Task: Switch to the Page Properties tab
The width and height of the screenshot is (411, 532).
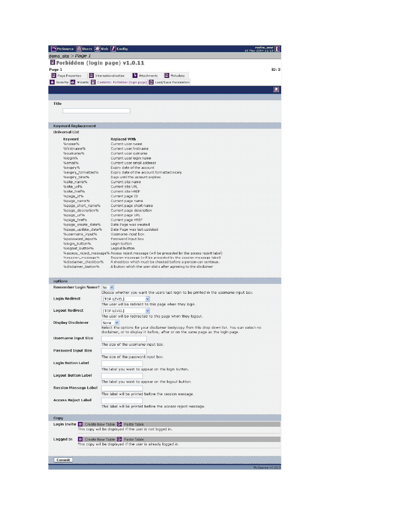Action: coord(66,76)
